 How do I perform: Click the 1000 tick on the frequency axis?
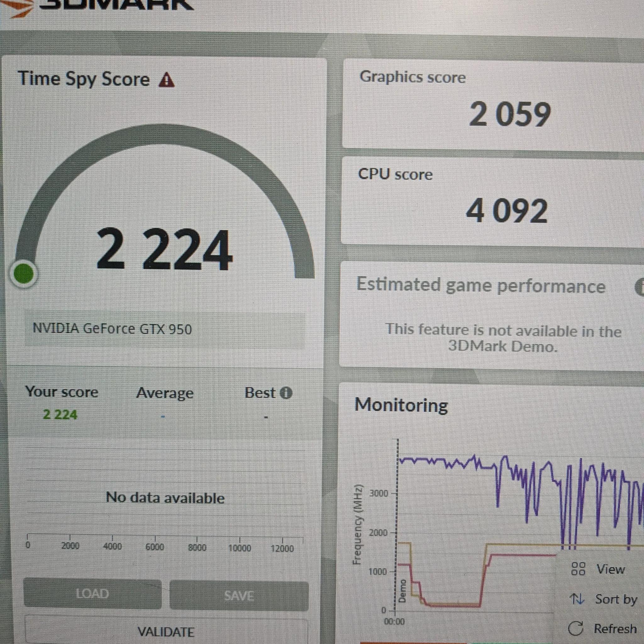(378, 571)
